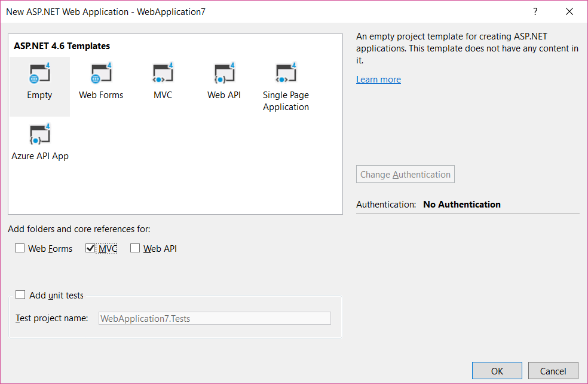Click the Test project name field

point(214,318)
